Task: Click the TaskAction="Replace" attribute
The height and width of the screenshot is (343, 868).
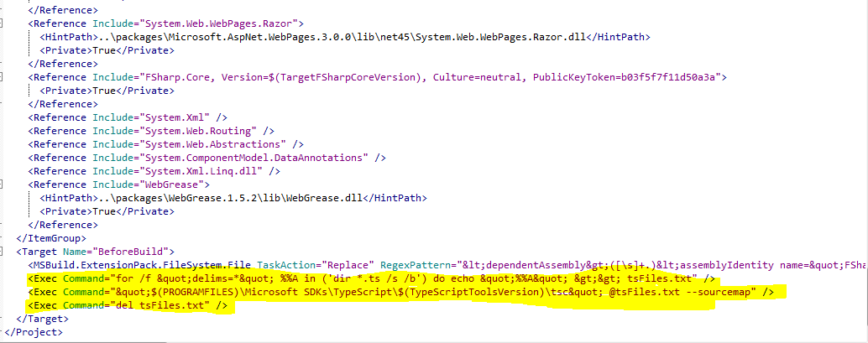Action: coord(316,266)
